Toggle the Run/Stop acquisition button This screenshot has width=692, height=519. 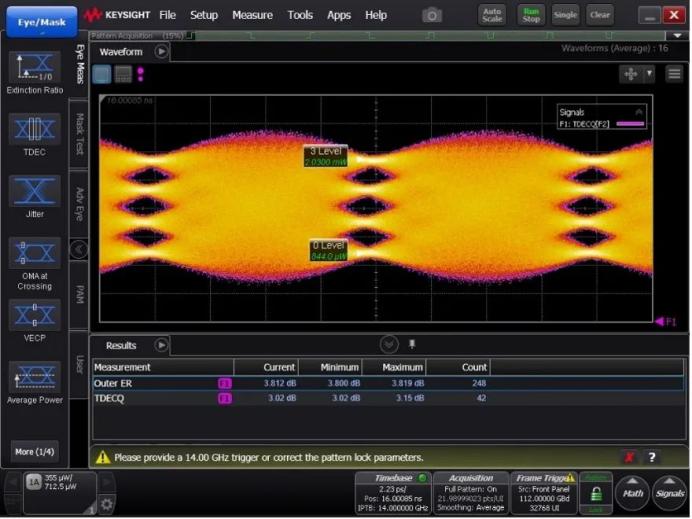coord(530,15)
